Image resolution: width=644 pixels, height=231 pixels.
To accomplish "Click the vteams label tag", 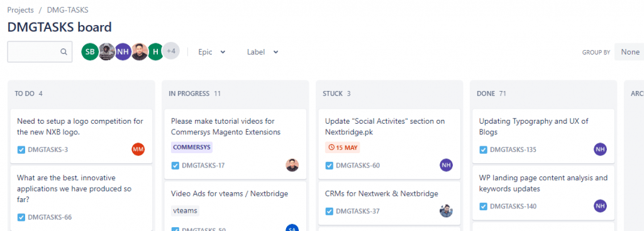I will pos(186,210).
